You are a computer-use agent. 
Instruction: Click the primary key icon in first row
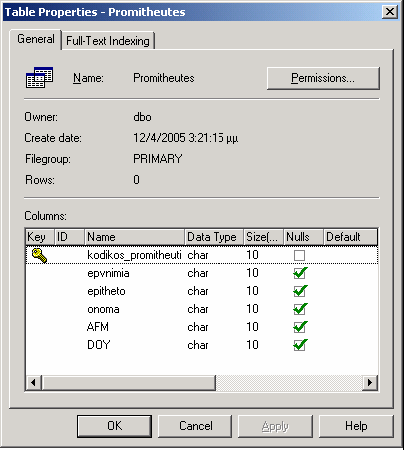point(39,255)
